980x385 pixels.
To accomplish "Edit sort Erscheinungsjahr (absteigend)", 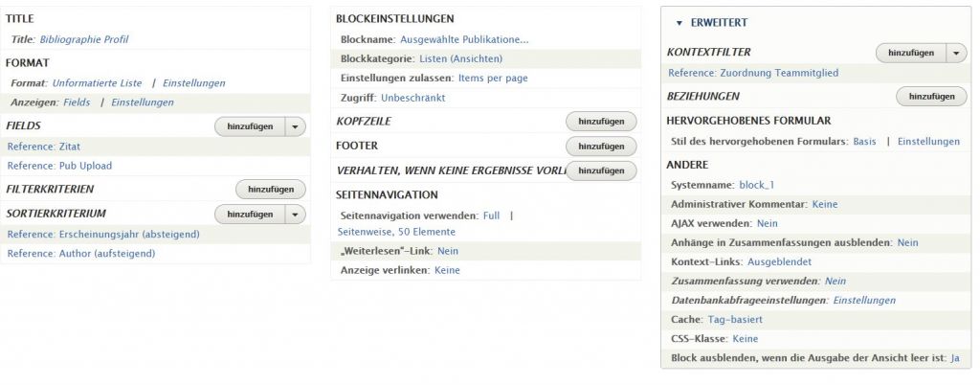I will tap(103, 234).
